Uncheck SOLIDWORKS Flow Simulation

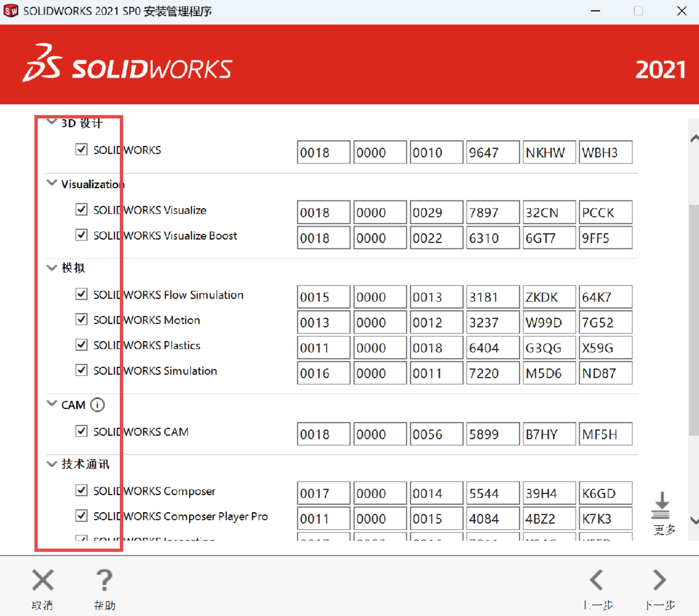81,294
